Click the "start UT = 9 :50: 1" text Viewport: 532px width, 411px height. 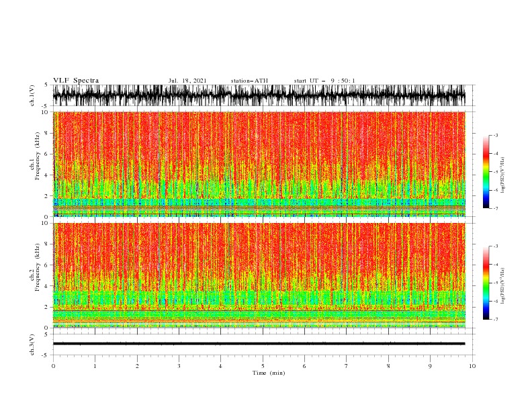coord(324,81)
